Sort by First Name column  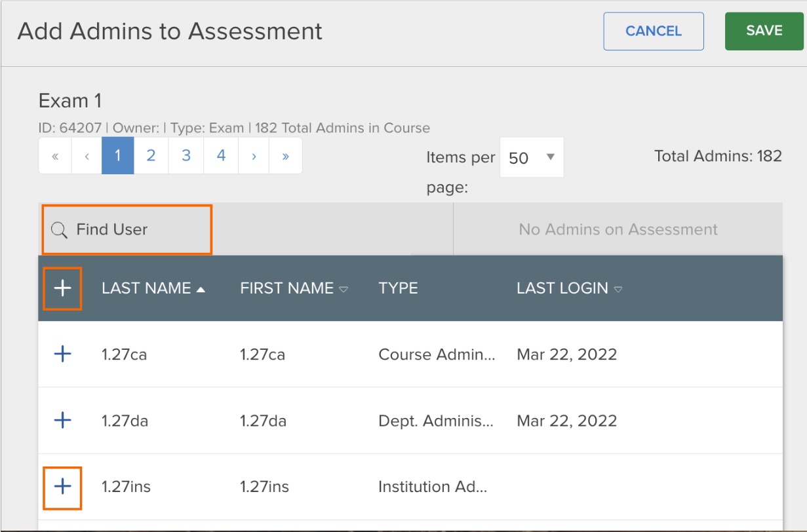tap(294, 288)
